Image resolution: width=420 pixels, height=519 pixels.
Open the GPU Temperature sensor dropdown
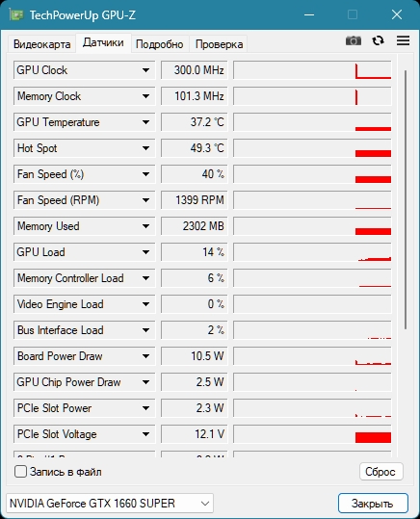pyautogui.click(x=145, y=122)
